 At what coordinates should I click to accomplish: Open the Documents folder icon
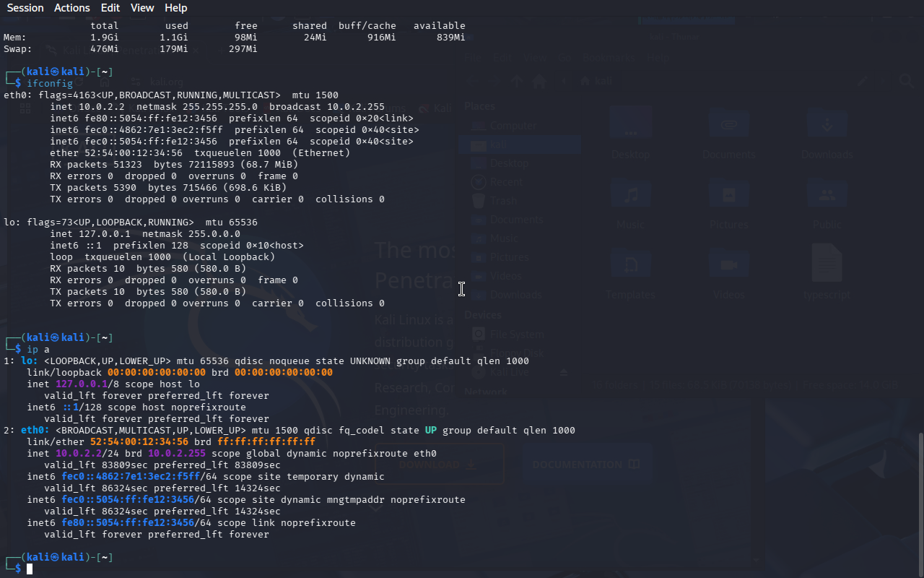[728, 125]
